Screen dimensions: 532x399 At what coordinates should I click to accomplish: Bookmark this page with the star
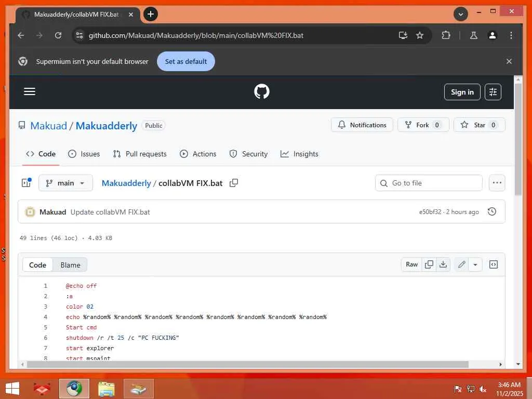[x=420, y=35]
